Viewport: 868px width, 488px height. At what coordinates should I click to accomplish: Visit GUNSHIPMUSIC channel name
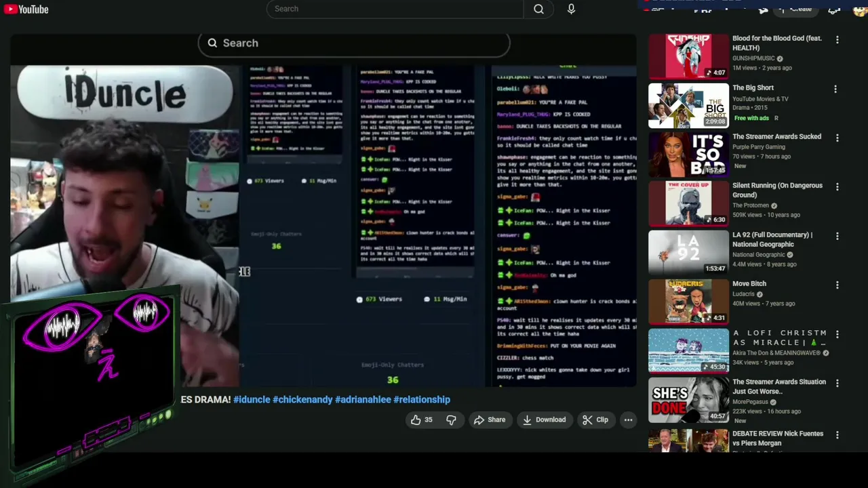753,58
